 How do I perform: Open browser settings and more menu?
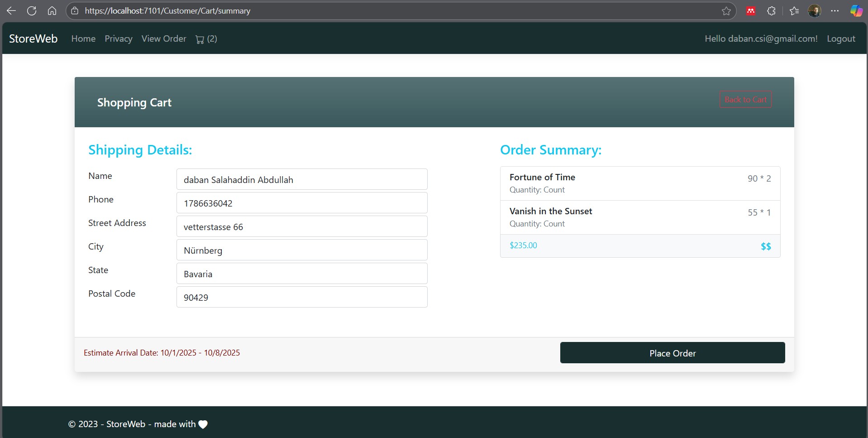pos(835,11)
